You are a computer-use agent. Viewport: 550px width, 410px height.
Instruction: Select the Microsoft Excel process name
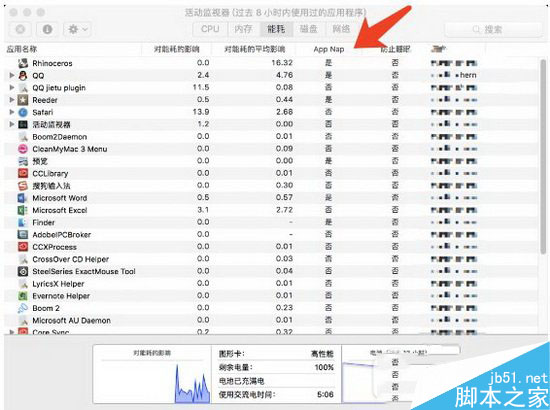(60, 210)
